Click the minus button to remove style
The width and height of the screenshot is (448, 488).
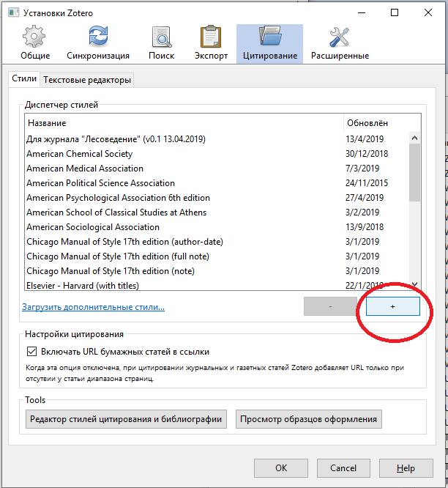[330, 306]
